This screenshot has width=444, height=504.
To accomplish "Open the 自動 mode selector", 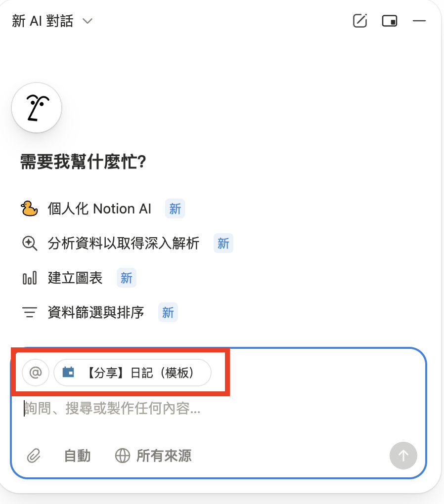I will (x=78, y=455).
